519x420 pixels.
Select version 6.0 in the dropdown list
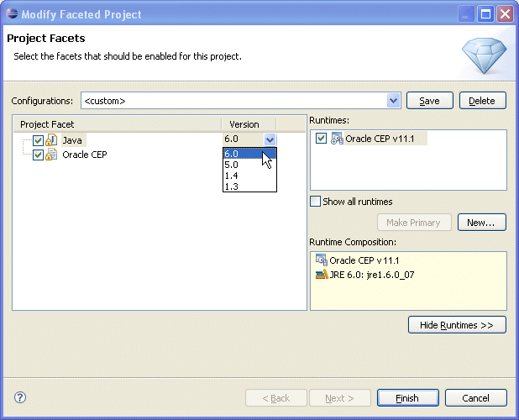(249, 154)
